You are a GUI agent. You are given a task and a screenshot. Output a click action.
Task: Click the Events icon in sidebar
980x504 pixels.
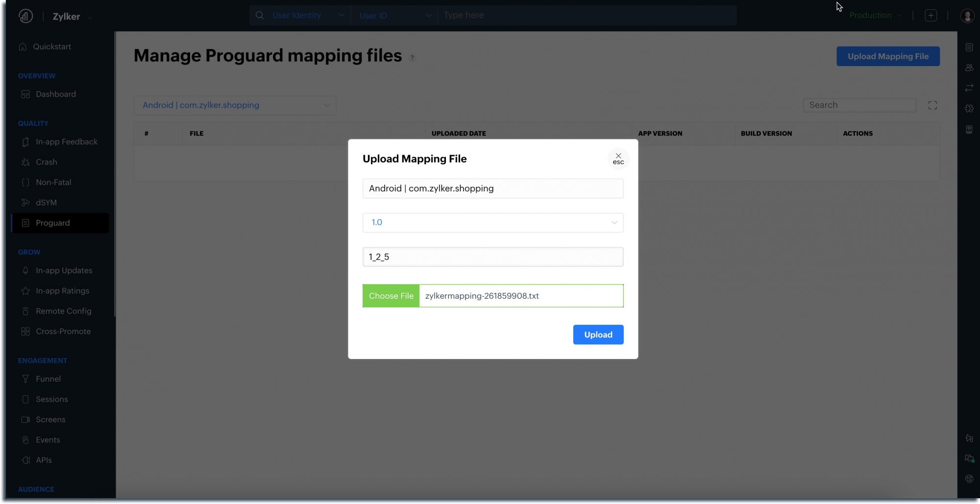click(x=25, y=440)
